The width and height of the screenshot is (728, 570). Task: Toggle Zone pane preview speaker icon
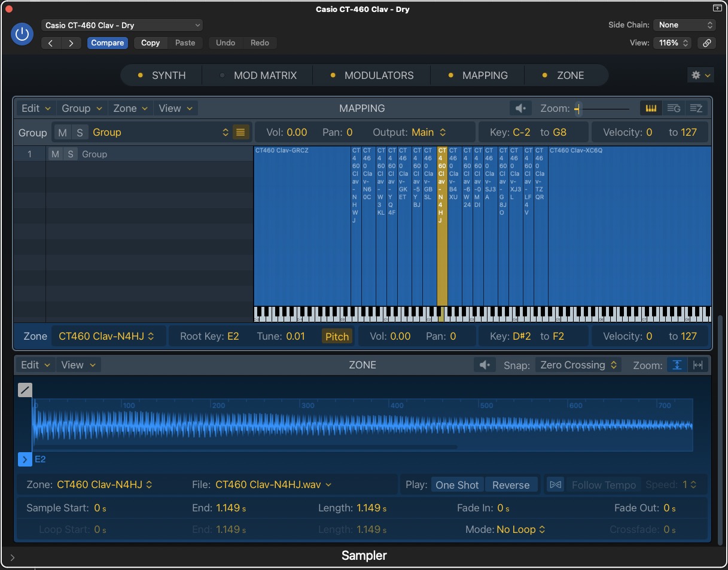click(x=485, y=365)
